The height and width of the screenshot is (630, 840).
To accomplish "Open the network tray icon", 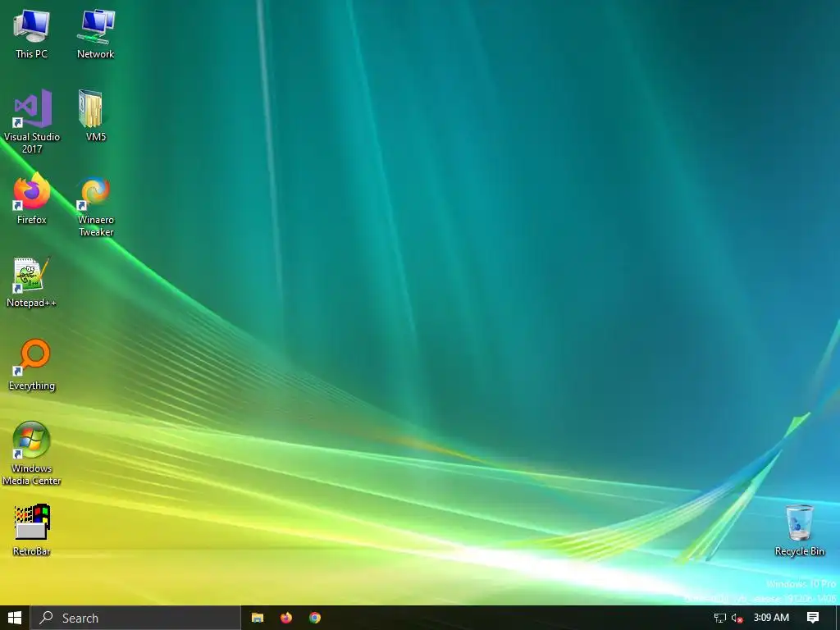I will click(720, 618).
